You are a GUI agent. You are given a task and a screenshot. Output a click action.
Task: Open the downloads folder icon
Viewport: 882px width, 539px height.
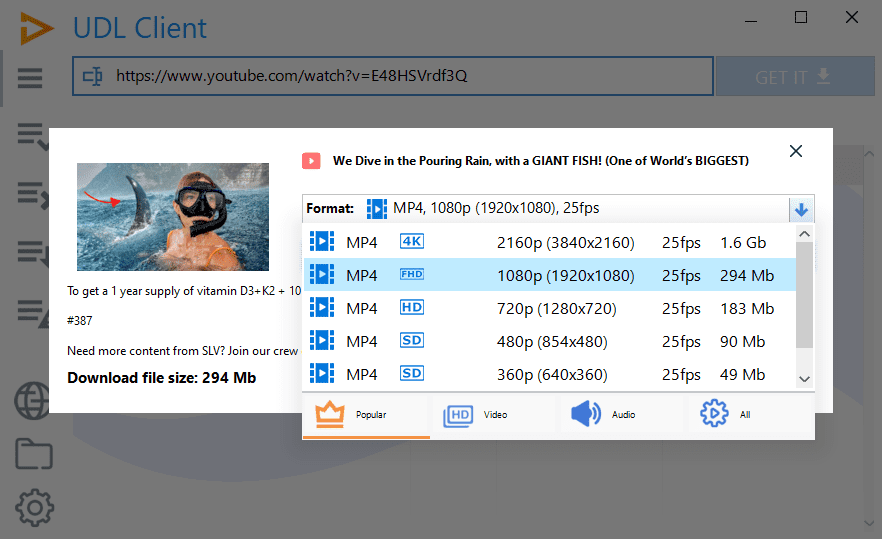[34, 453]
